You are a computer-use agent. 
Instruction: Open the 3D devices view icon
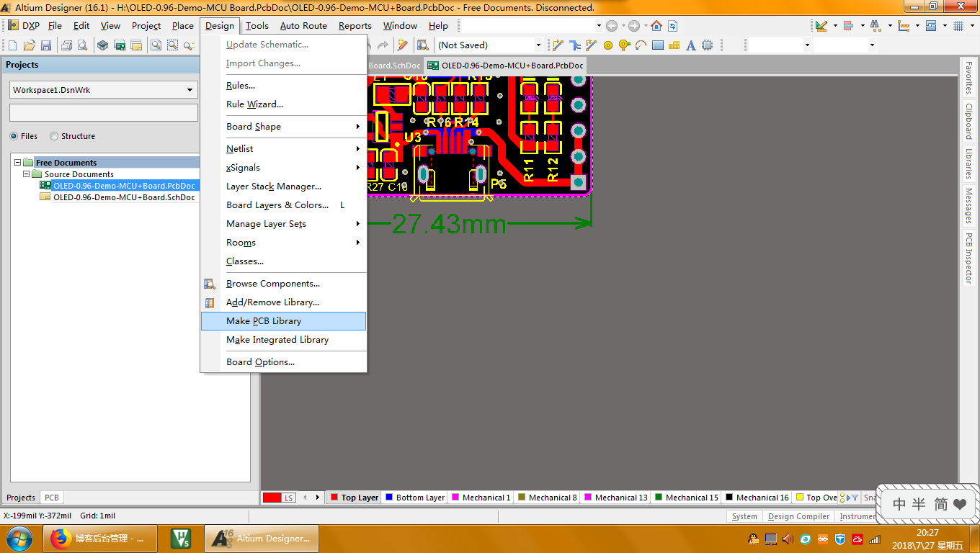click(x=103, y=45)
